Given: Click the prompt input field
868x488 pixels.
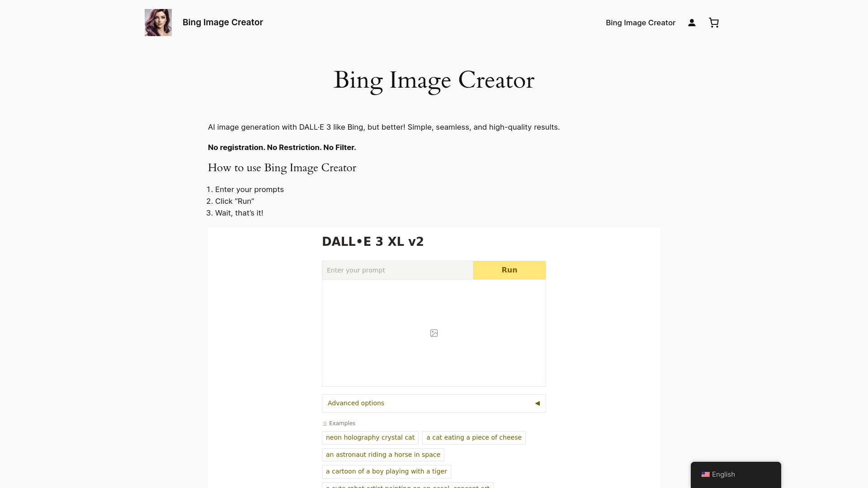Looking at the screenshot, I should 397,270.
